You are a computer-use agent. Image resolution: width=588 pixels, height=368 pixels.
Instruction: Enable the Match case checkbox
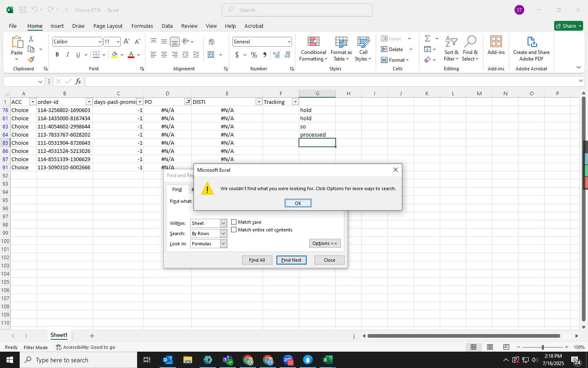[x=234, y=222]
